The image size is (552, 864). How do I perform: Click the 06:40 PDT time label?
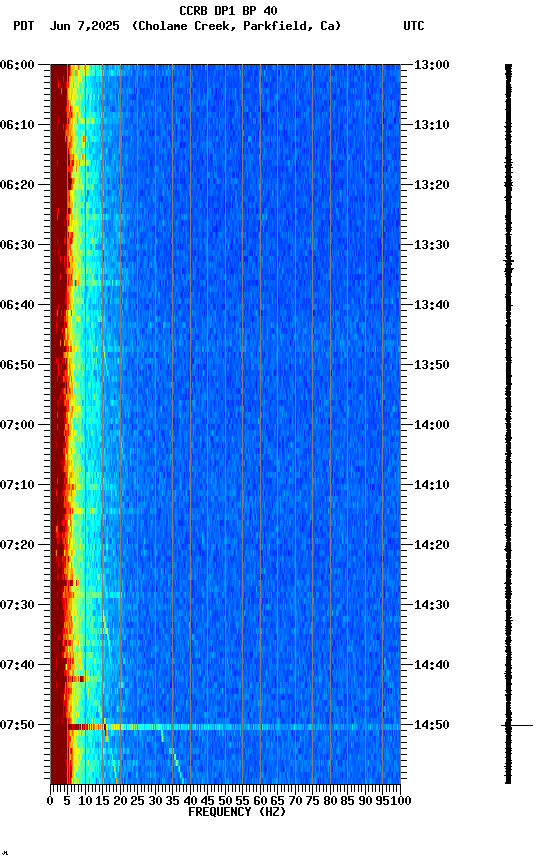(x=17, y=305)
